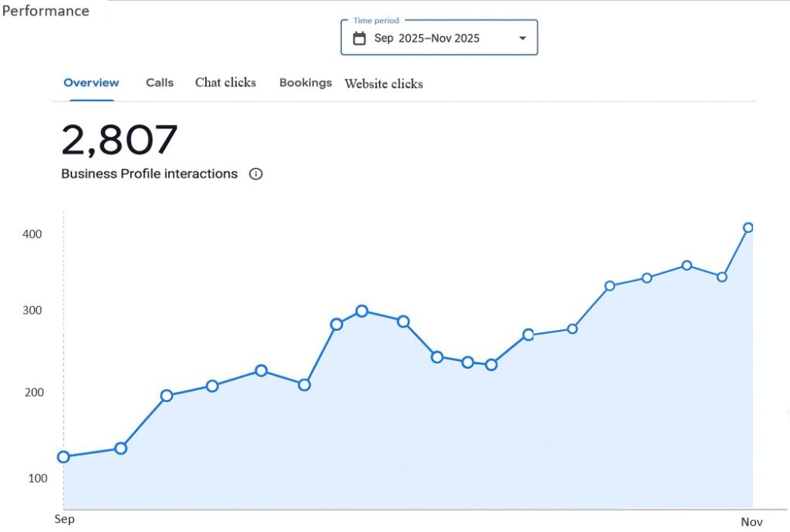Viewport: 790px width, 532px height.
Task: Open the Website clicks tab
Action: [x=383, y=84]
